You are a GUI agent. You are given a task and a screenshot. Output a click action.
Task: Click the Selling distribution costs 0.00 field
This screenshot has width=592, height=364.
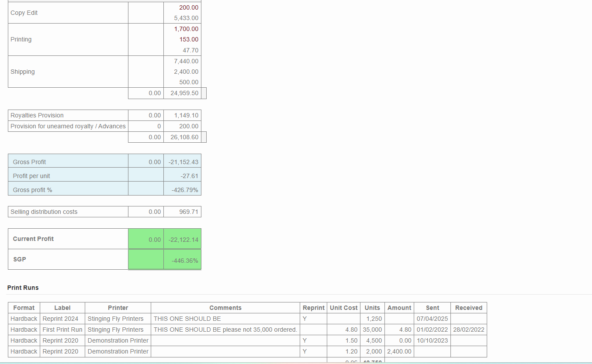(145, 212)
